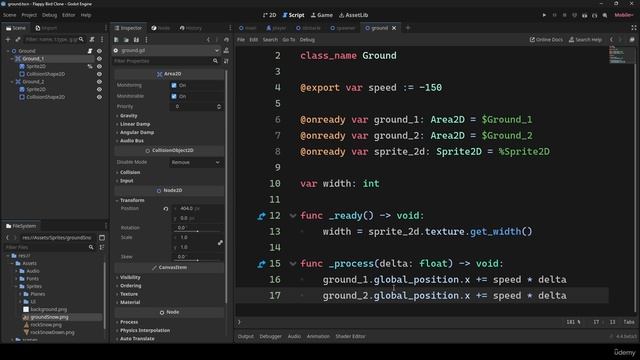Hide the Ground root node
This screenshot has height=360, width=640.
click(x=99, y=51)
